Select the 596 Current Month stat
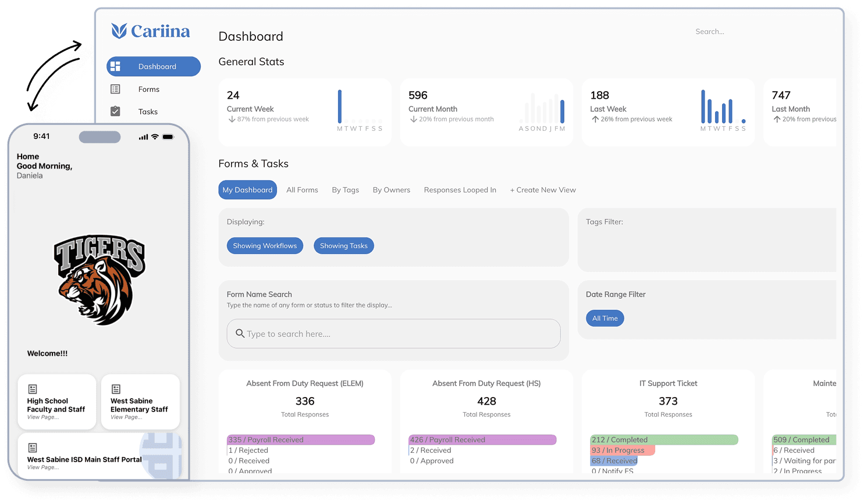 418,95
